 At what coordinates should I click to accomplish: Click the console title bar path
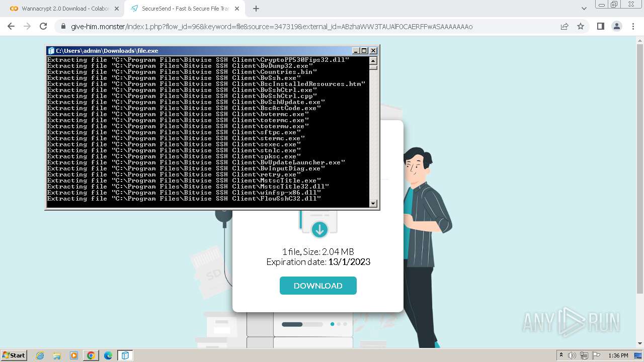107,50
